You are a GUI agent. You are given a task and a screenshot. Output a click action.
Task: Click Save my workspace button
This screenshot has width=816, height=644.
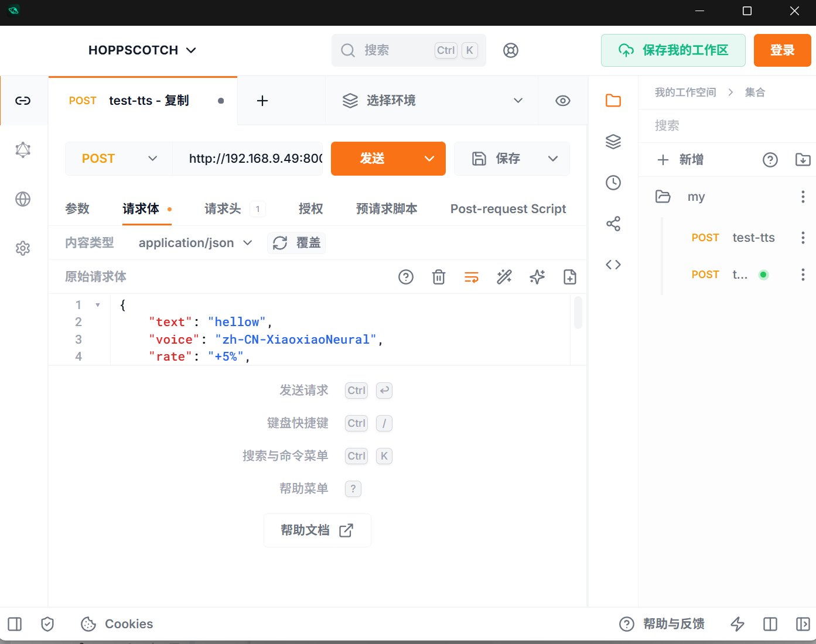tap(673, 50)
